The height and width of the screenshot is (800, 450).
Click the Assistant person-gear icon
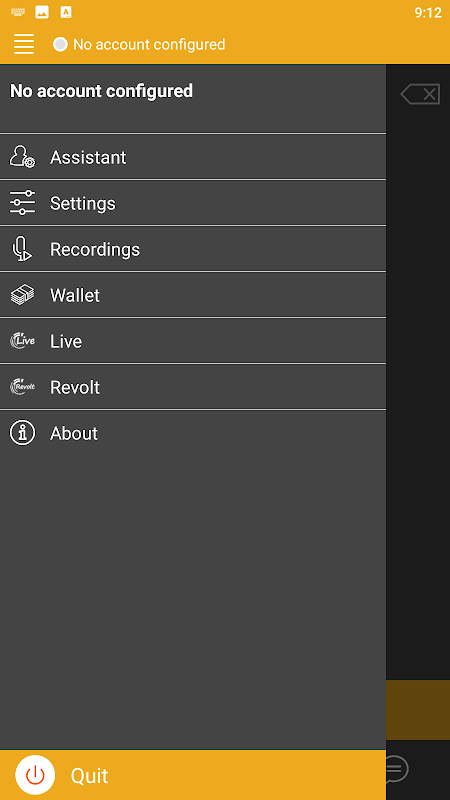point(22,157)
